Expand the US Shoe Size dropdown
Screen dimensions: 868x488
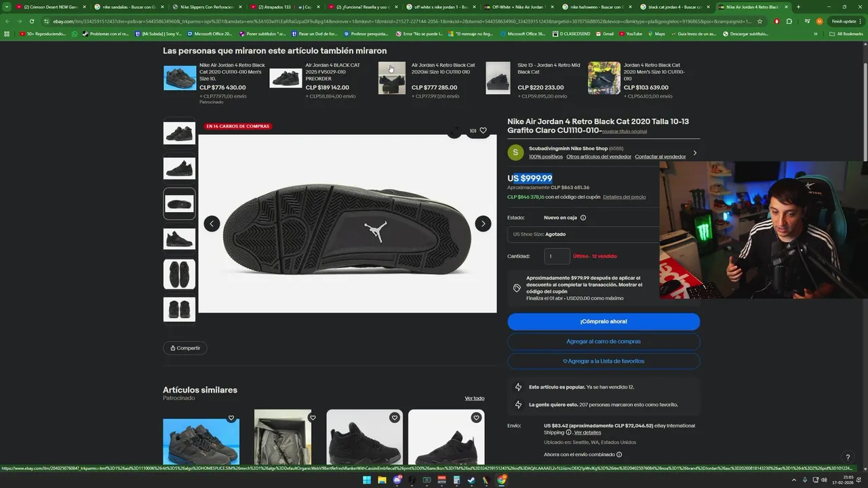point(583,234)
